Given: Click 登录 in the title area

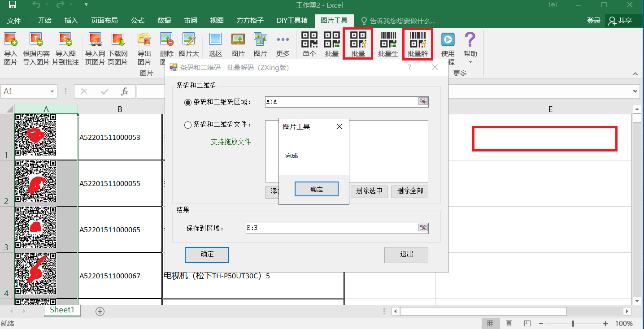Looking at the screenshot, I should point(593,21).
